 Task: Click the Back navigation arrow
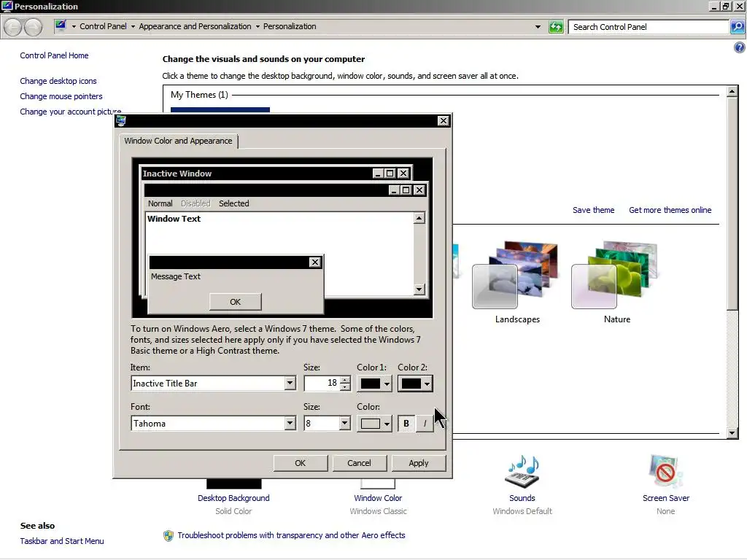coord(13,27)
